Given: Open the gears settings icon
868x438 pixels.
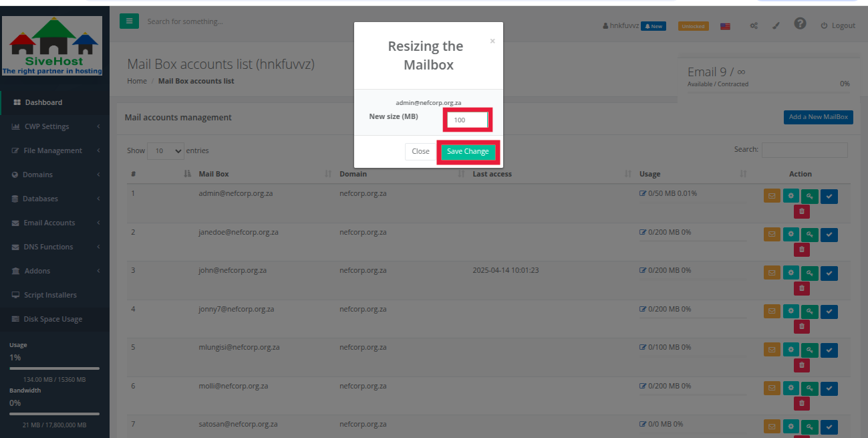Looking at the screenshot, I should [754, 26].
